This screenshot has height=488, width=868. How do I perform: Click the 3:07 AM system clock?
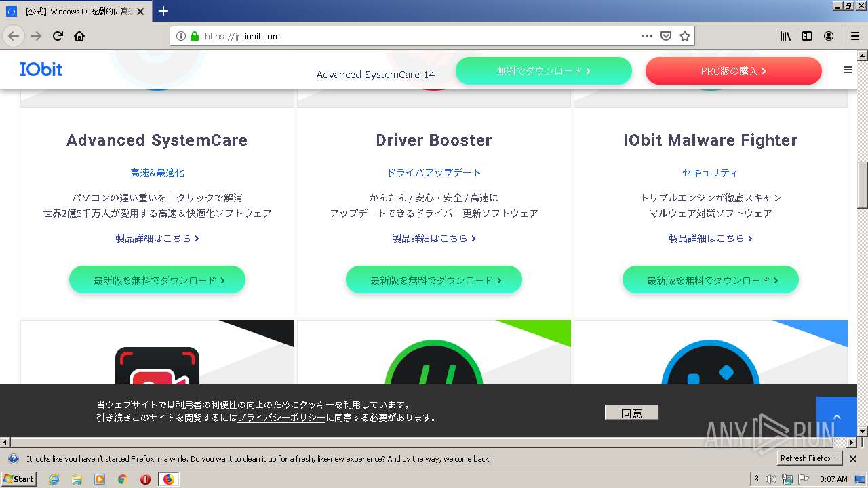[833, 479]
